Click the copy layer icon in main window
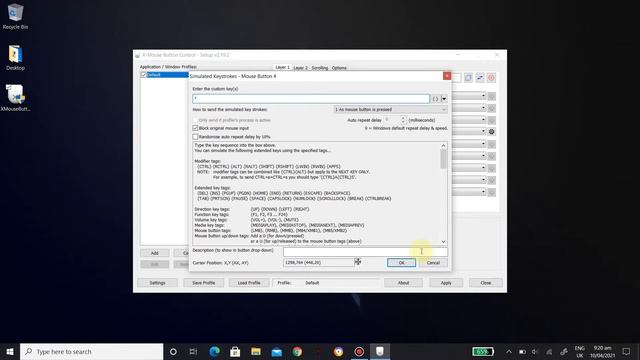The height and width of the screenshot is (360, 640). 468,78
